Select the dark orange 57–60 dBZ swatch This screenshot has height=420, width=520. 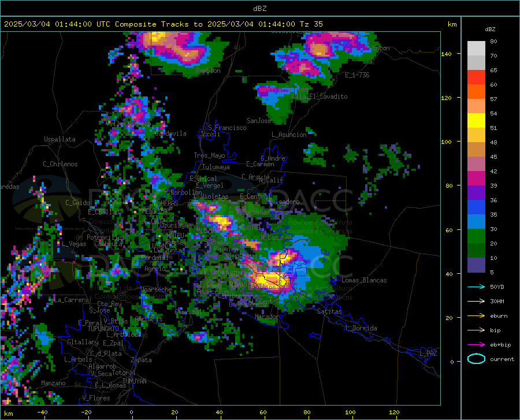pyautogui.click(x=476, y=92)
